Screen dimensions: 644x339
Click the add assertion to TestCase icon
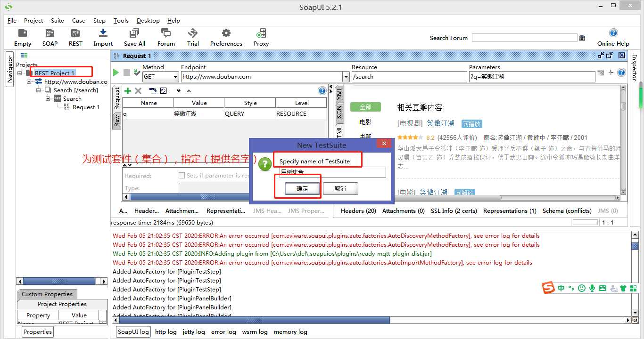click(x=137, y=73)
